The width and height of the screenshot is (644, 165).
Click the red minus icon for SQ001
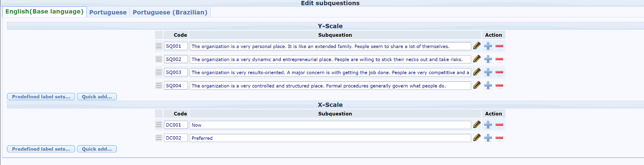point(499,46)
